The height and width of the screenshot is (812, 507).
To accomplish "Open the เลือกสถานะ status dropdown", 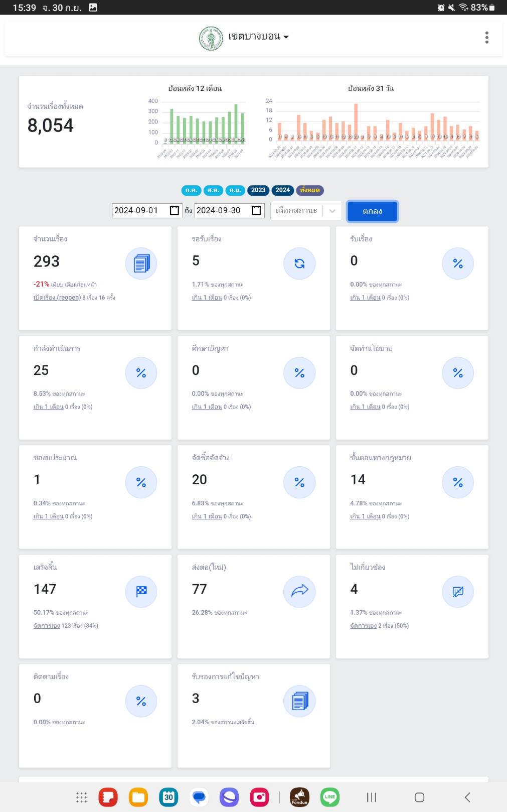I will (x=305, y=211).
